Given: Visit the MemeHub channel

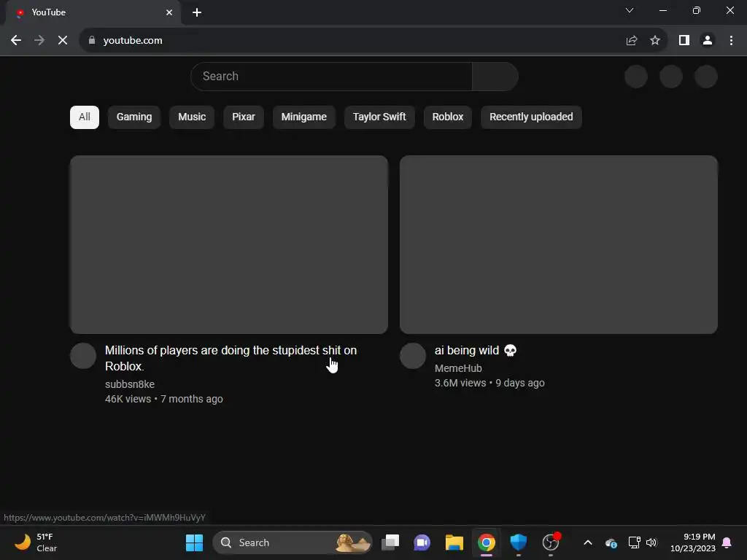Looking at the screenshot, I should point(458,368).
